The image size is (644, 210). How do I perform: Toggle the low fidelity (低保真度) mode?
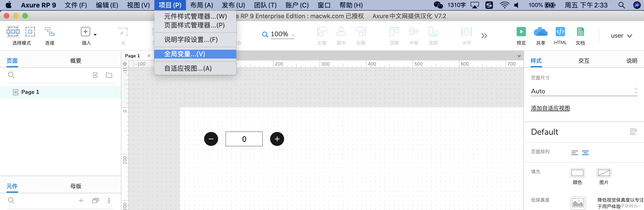pos(578,203)
